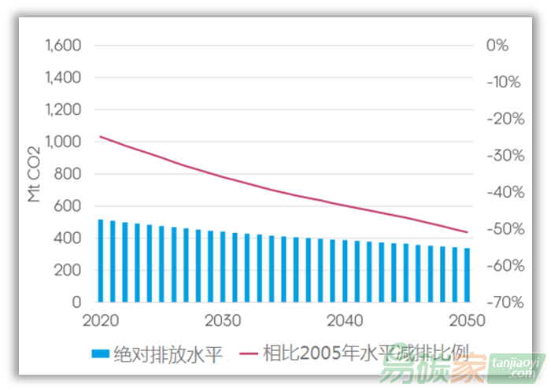Select the 相比2005年水平减排比例 legend label
The height and width of the screenshot is (392, 551).
pos(366,353)
